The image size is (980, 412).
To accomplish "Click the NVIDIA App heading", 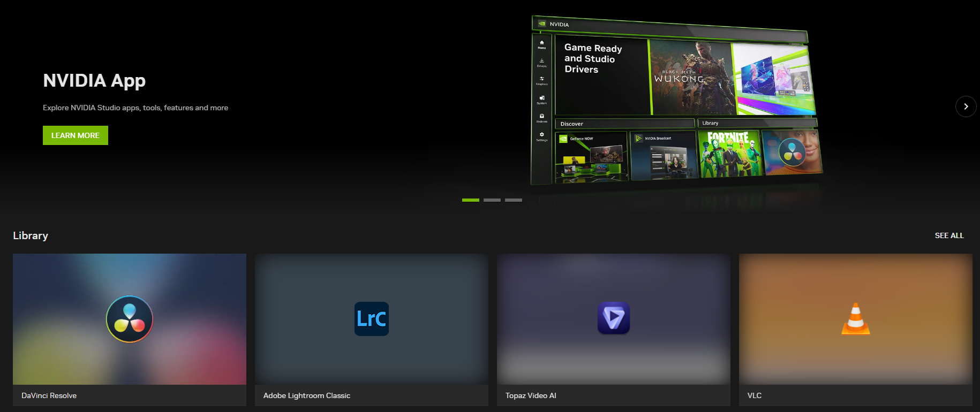I will (x=94, y=81).
